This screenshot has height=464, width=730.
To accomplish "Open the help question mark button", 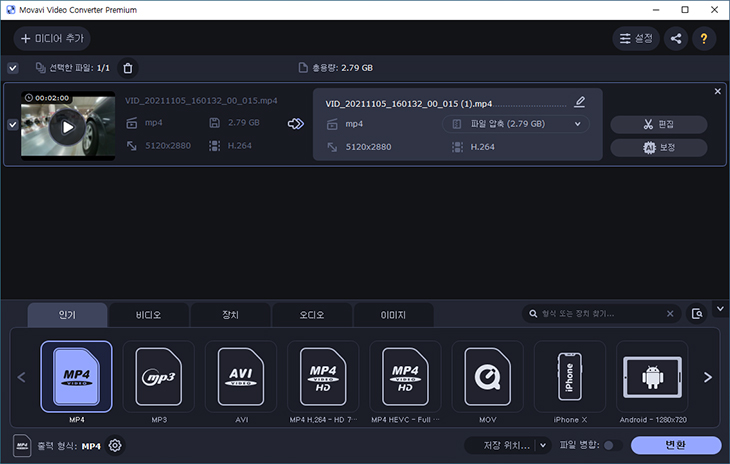I will point(704,38).
